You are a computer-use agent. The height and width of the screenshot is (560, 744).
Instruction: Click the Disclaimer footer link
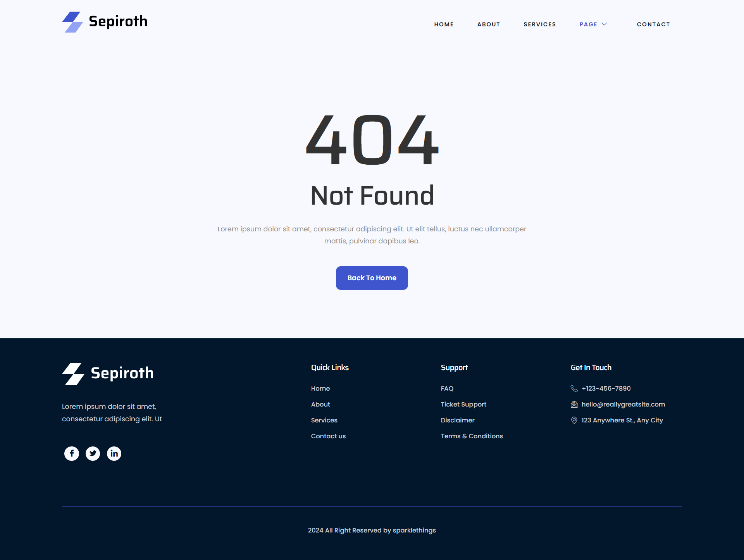coord(458,420)
